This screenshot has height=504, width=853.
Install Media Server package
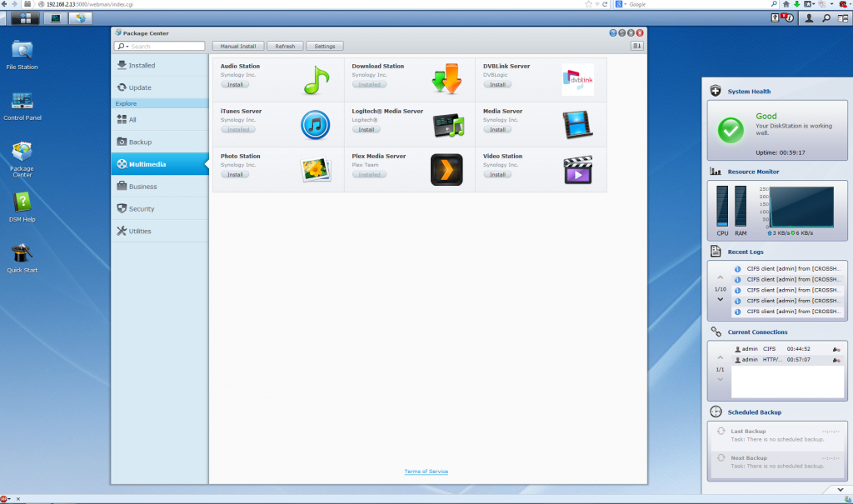[498, 130]
